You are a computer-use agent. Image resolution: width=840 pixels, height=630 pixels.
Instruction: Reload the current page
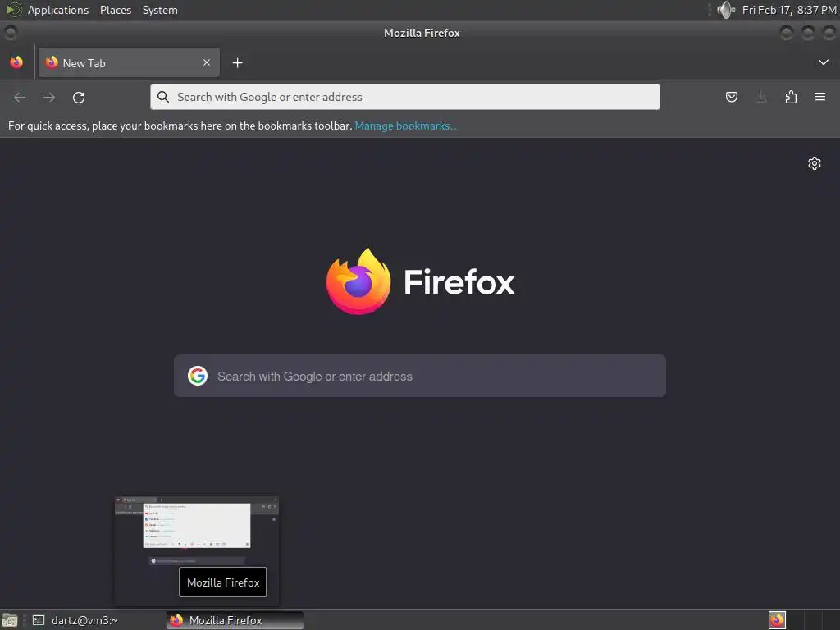point(79,98)
